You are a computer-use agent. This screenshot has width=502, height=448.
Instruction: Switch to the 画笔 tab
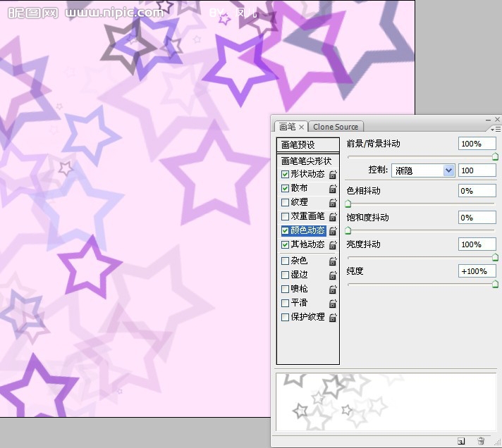click(288, 127)
